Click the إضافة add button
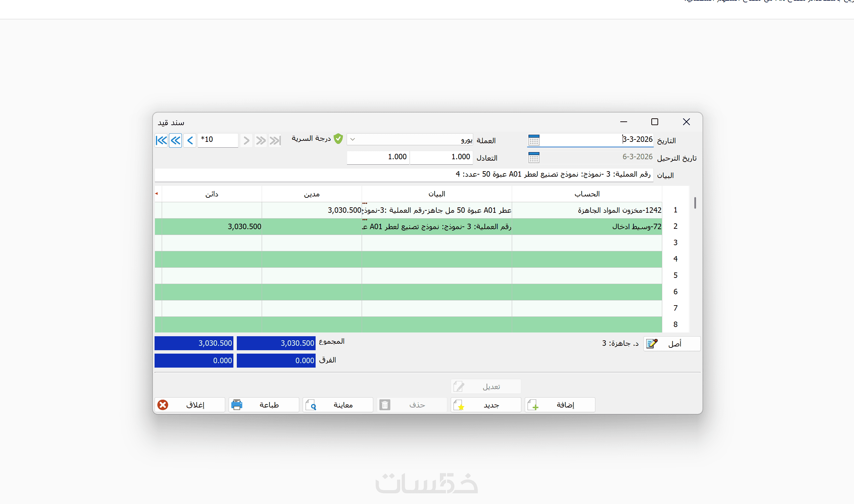The image size is (854, 504). (560, 405)
